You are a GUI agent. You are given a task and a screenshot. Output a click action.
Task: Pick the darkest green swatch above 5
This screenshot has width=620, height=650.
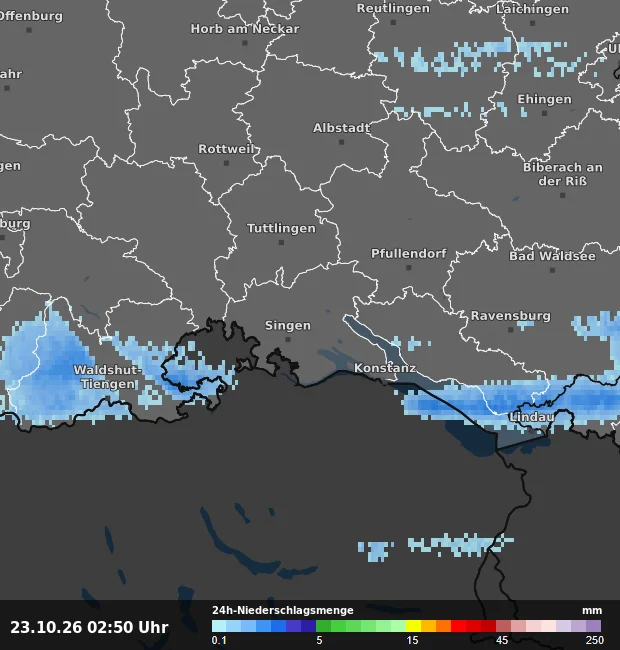[323, 626]
